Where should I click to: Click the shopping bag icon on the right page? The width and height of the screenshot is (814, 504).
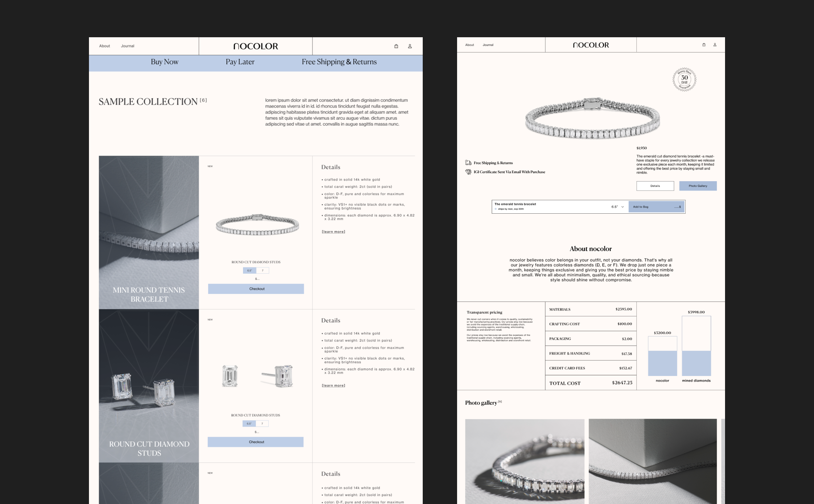click(704, 44)
